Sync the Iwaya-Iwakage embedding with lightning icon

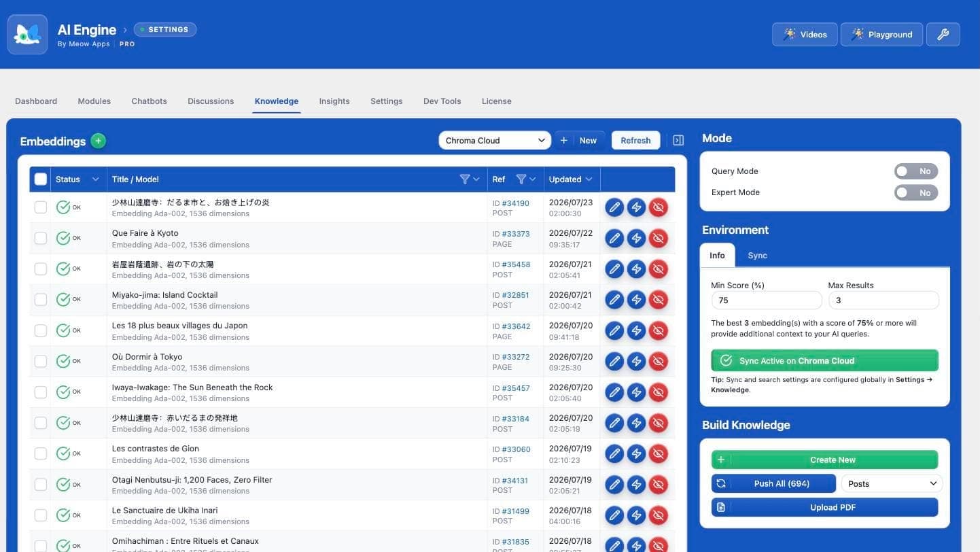[636, 392]
